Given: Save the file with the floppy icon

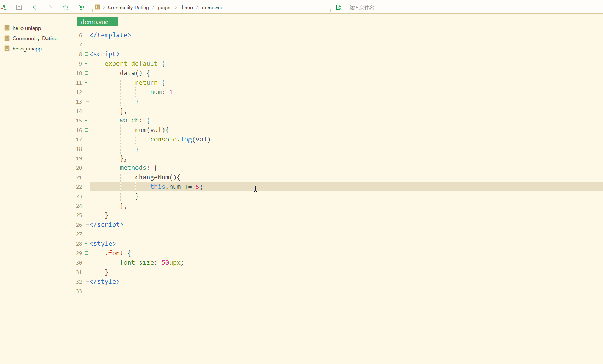Looking at the screenshot, I should pyautogui.click(x=19, y=7).
